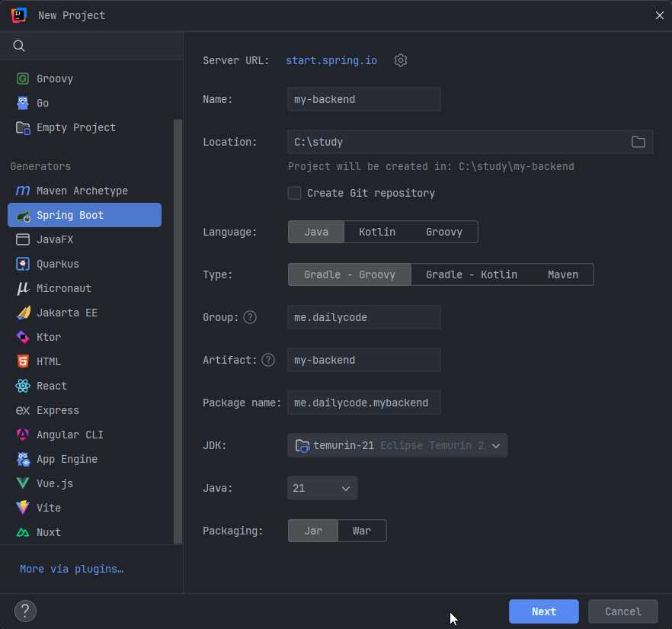Click the Ktor icon

point(23,338)
